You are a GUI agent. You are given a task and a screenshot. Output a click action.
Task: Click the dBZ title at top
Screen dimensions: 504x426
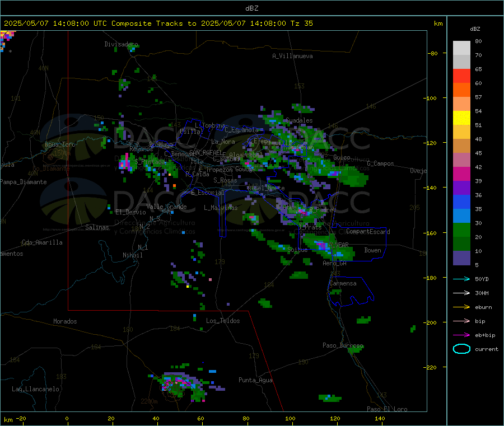[x=251, y=8]
